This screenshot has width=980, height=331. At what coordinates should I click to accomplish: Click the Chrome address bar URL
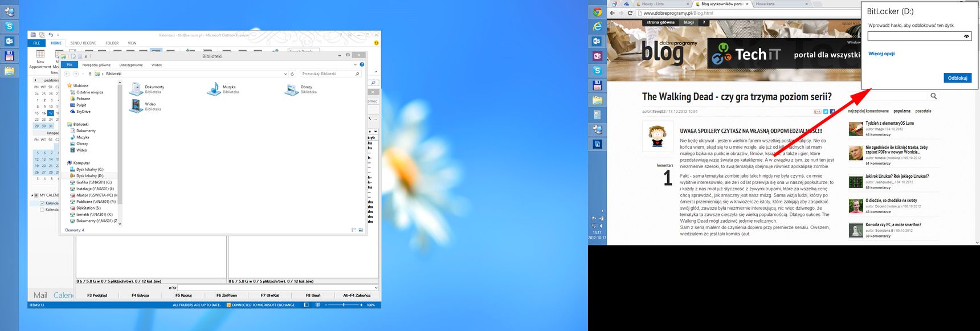point(678,13)
